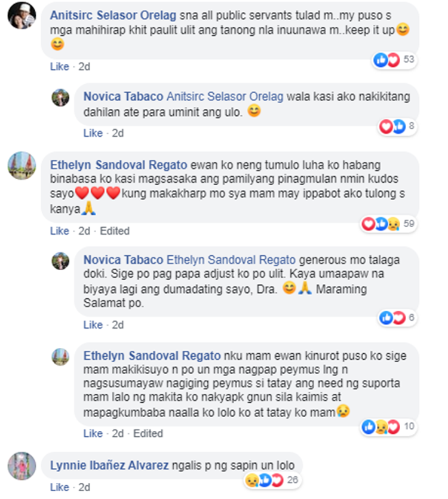
Task: Show reactions with count 6 on Novica's reply
Action: click(x=397, y=317)
